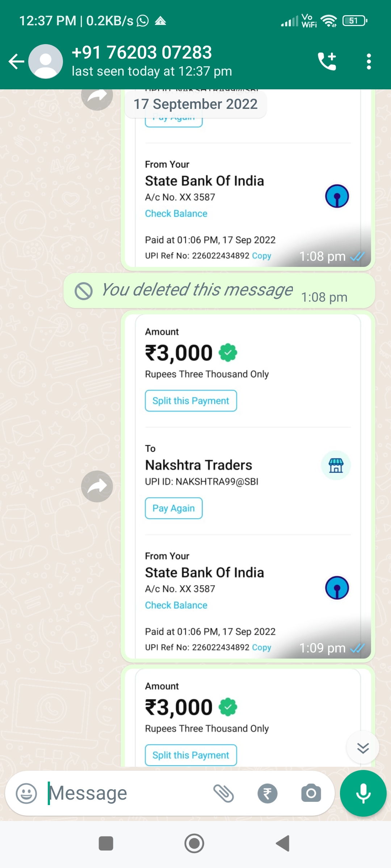Tap the Android home navigation button
This screenshot has width=391, height=868.
pyautogui.click(x=194, y=843)
